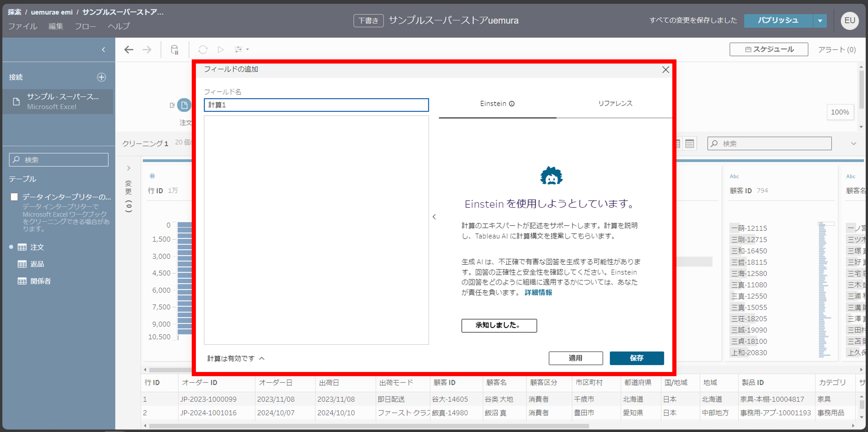Open the 編集 menu

[x=56, y=26]
